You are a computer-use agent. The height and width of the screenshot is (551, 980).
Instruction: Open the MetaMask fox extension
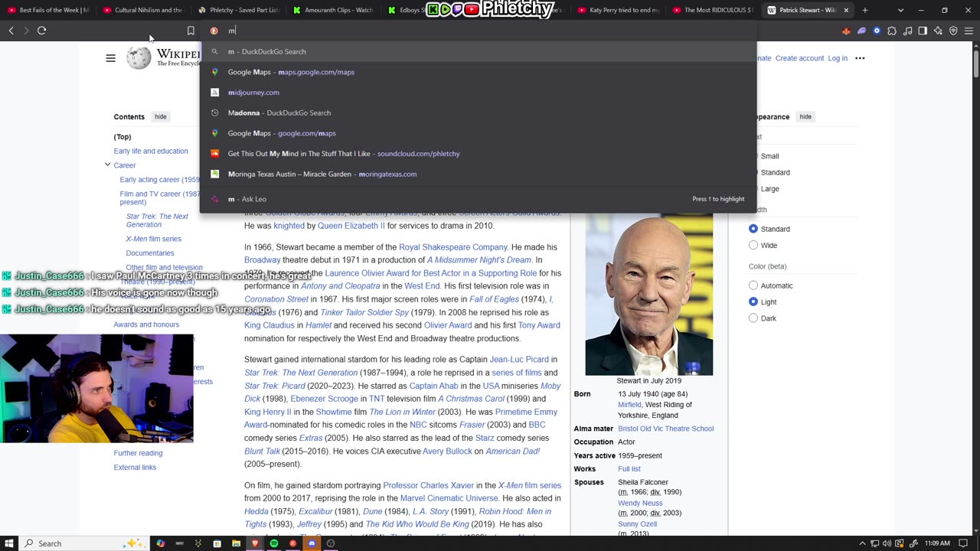click(846, 31)
